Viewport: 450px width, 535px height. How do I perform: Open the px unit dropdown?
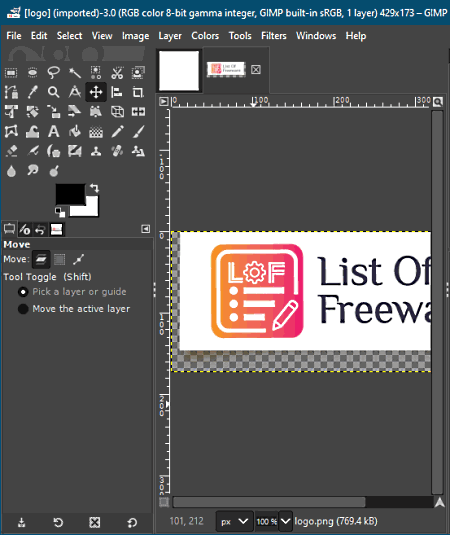(234, 521)
